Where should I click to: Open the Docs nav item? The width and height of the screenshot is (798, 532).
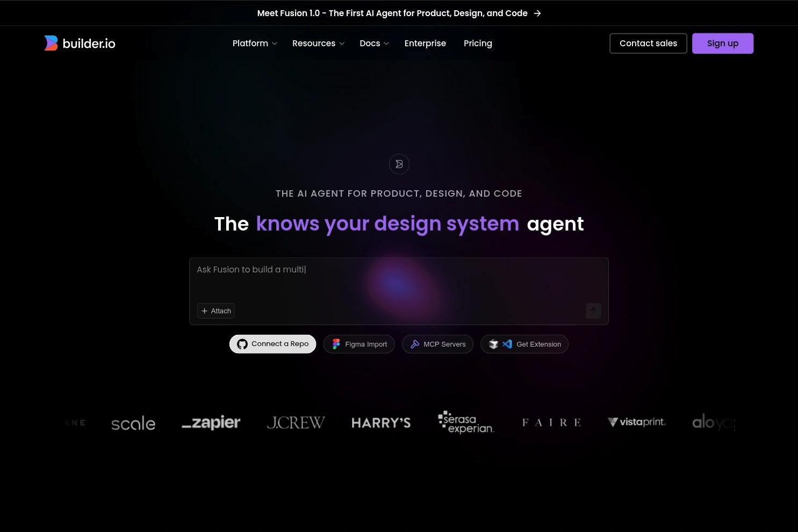pyautogui.click(x=374, y=43)
